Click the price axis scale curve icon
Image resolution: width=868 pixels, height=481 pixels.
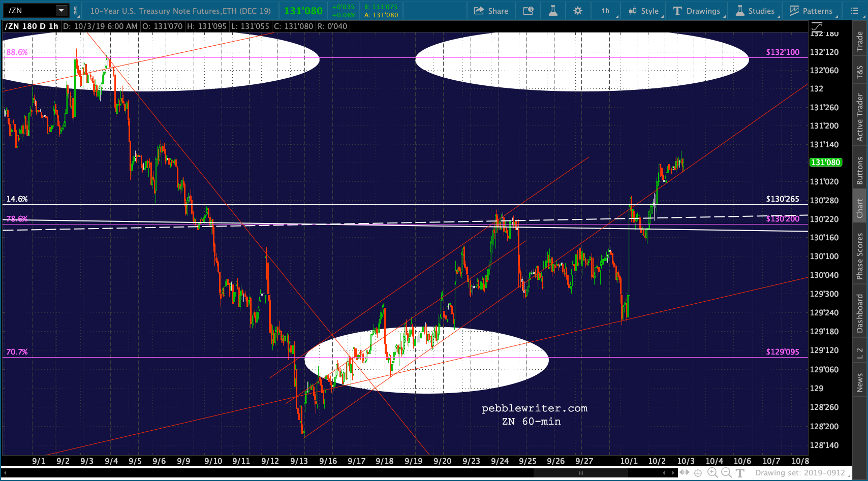[816, 26]
